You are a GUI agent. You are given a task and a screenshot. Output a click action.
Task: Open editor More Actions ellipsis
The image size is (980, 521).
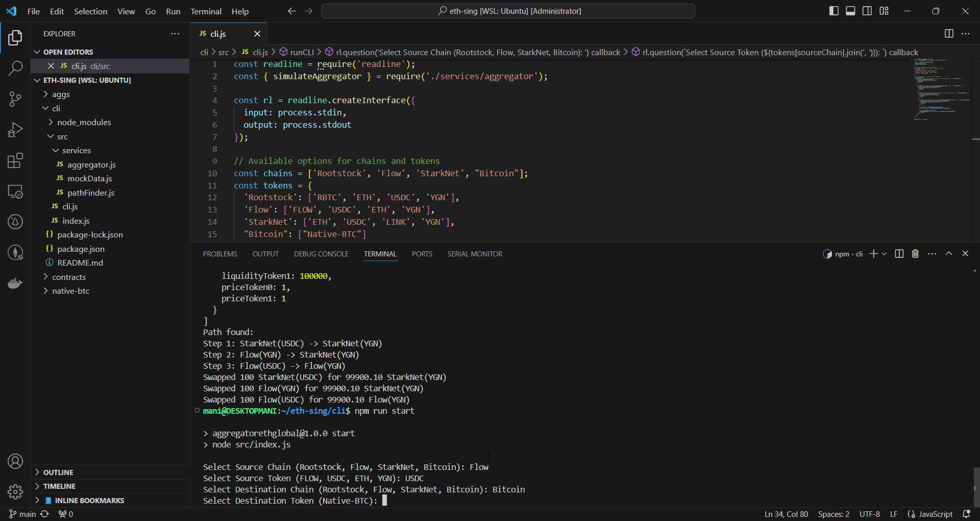tap(965, 34)
